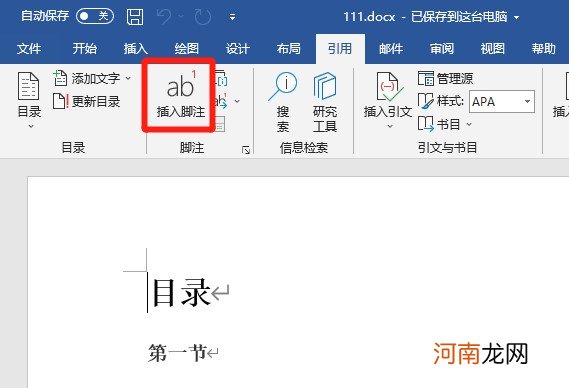
Task: Click 更新目录 button
Action: 86,101
